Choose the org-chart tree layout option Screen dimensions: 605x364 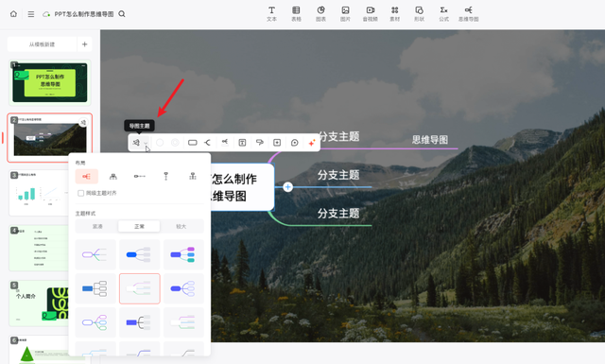(x=113, y=177)
